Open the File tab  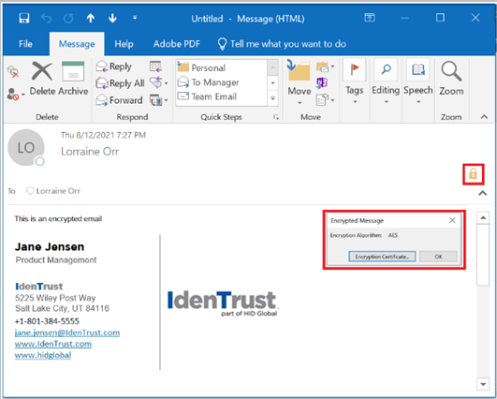[x=25, y=44]
